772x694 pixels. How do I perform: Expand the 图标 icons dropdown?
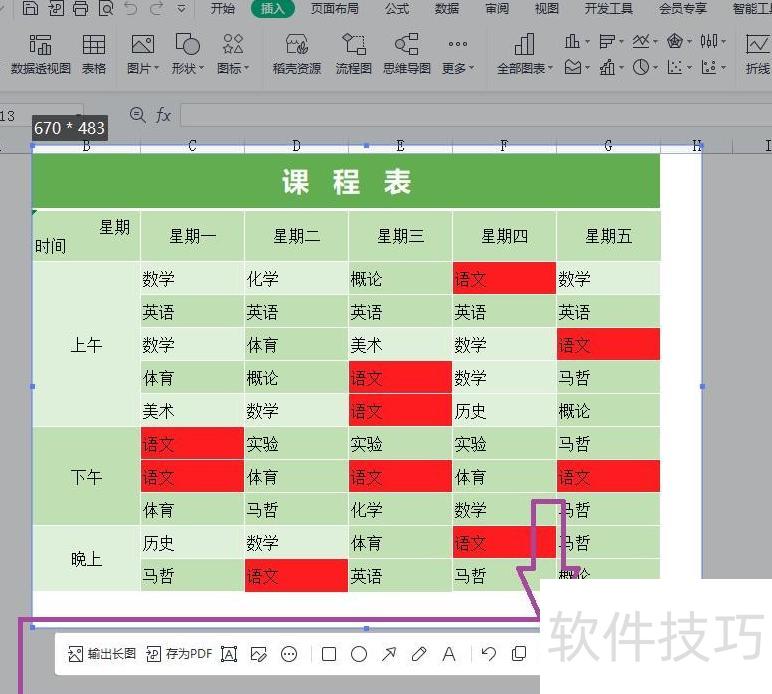click(233, 54)
